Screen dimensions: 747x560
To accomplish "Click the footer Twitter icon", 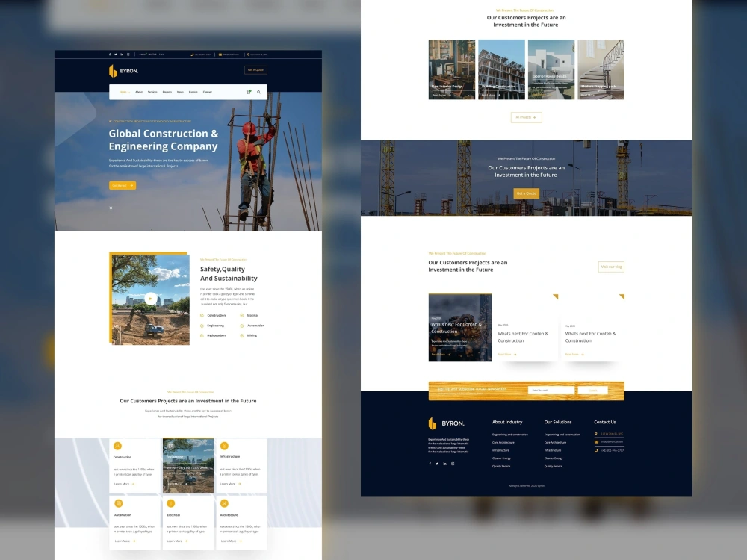I will point(437,464).
